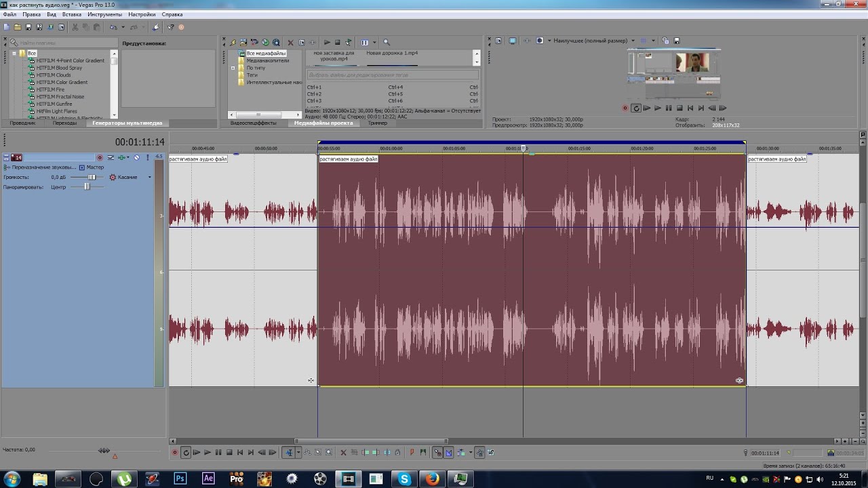Click the timeline Play button
The width and height of the screenshot is (868, 488).
tap(208, 453)
